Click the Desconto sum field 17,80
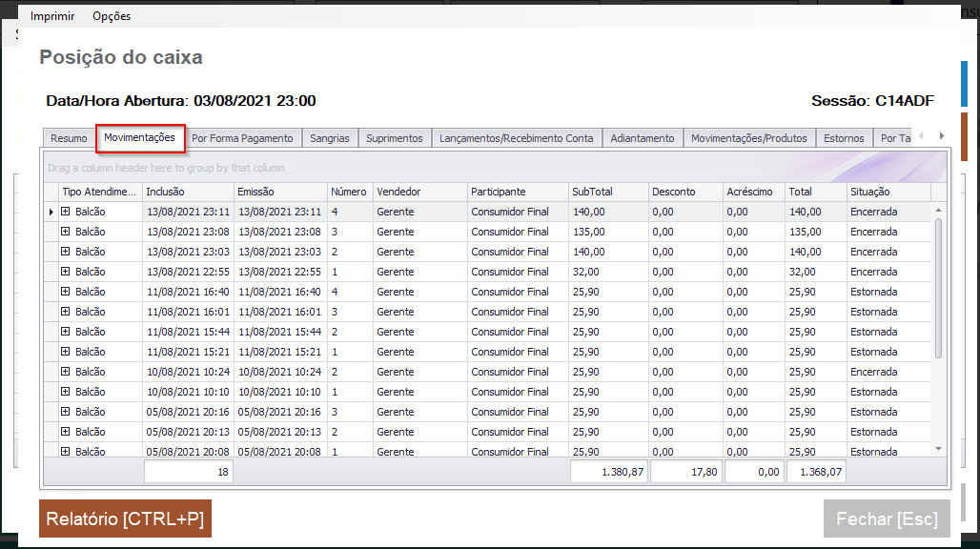This screenshot has height=549, width=980. tap(685, 472)
